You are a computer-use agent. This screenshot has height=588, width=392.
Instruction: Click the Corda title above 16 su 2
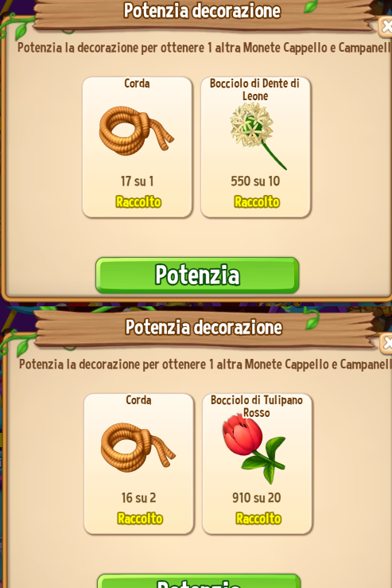tap(138, 399)
